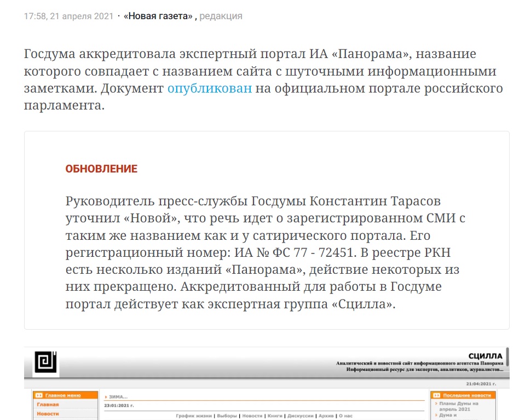Image resolution: width=525 pixels, height=420 pixels.
Task: Click the date '21:04:2021 г.' in the Scylla header
Action: pos(481,384)
